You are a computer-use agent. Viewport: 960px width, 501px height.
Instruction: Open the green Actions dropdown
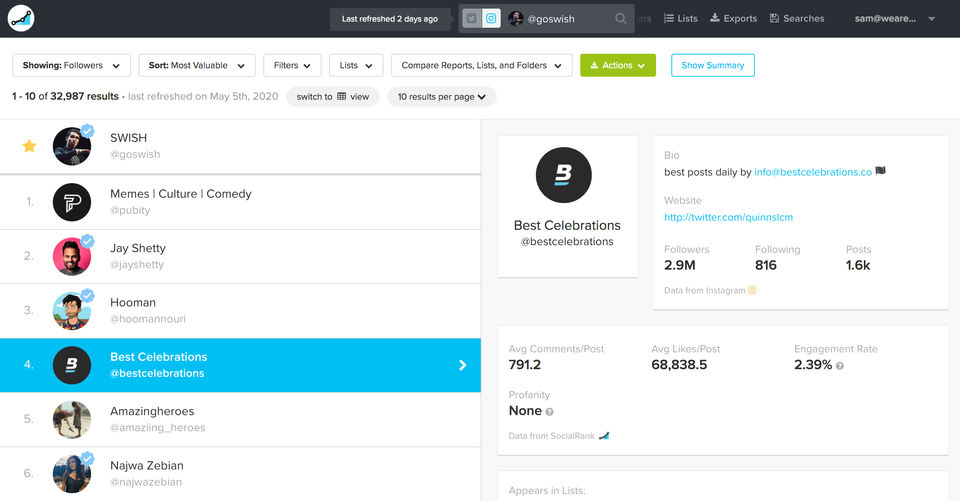tap(618, 66)
